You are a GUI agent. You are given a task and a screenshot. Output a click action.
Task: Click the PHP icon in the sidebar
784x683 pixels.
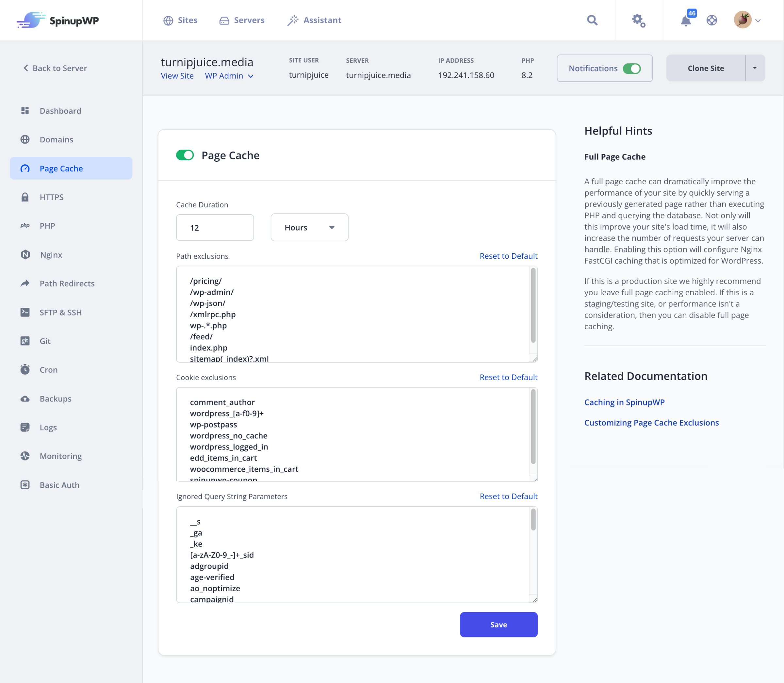click(x=25, y=226)
